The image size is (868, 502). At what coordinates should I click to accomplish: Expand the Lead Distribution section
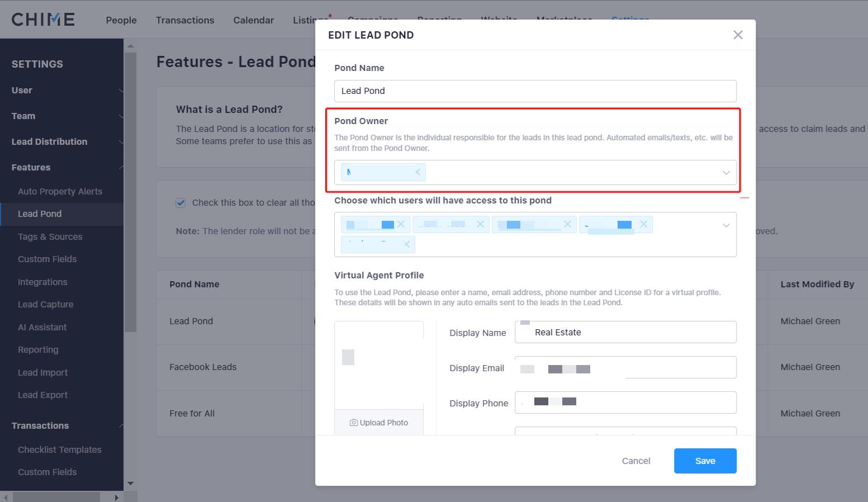tap(121, 142)
